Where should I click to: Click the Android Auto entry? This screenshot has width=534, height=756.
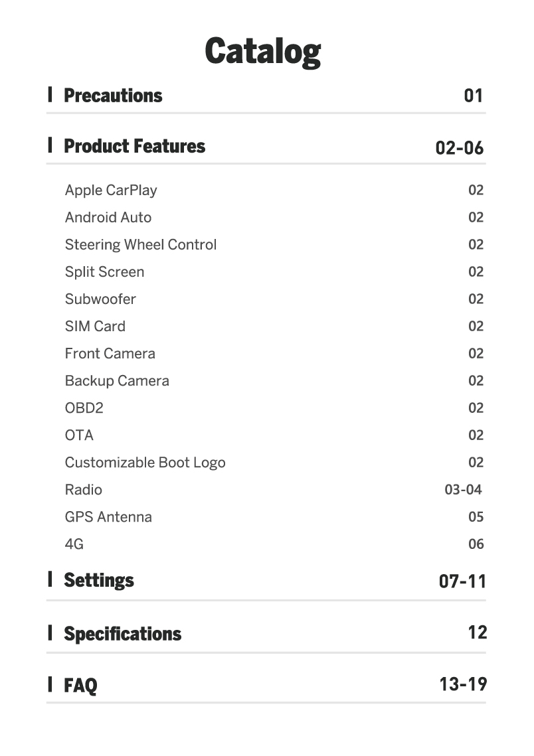(x=108, y=218)
